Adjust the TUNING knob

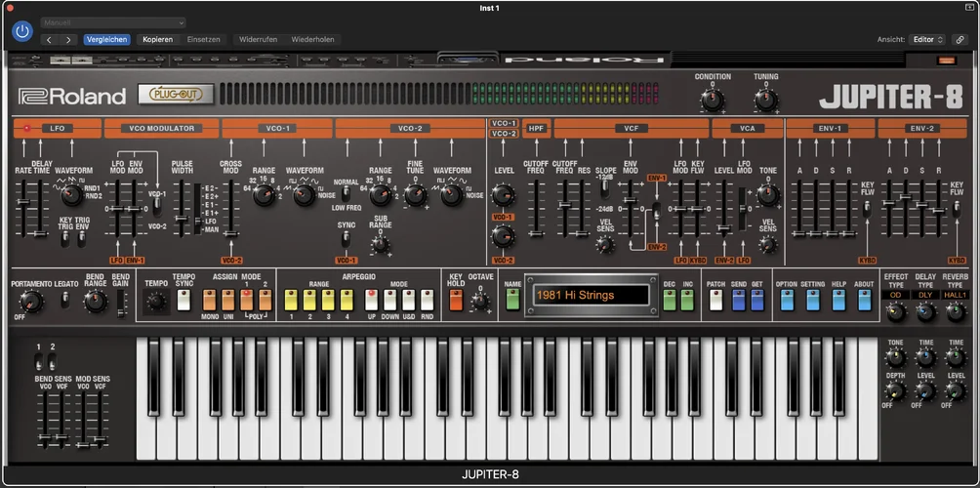[x=765, y=100]
